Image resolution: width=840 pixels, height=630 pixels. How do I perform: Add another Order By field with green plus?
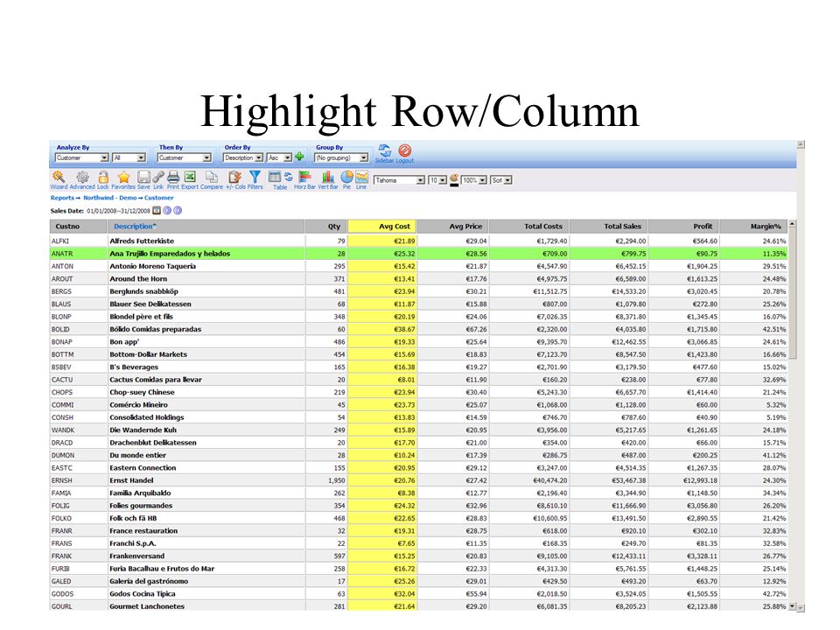click(x=299, y=157)
